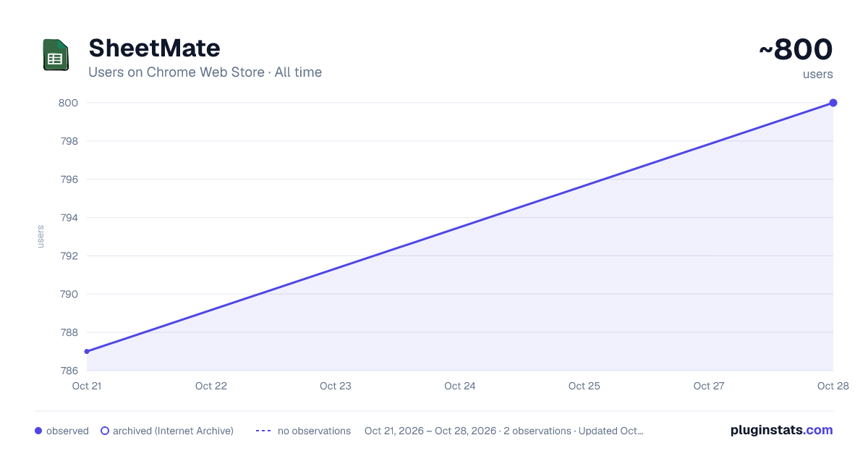Click the Oct 28 x-axis label
This screenshot has width=868, height=456.
833,386
